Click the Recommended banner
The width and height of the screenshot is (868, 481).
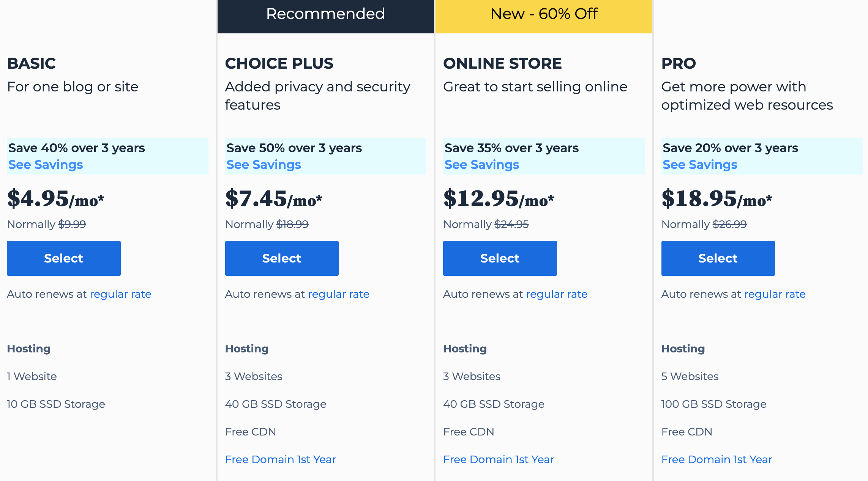pyautogui.click(x=326, y=16)
